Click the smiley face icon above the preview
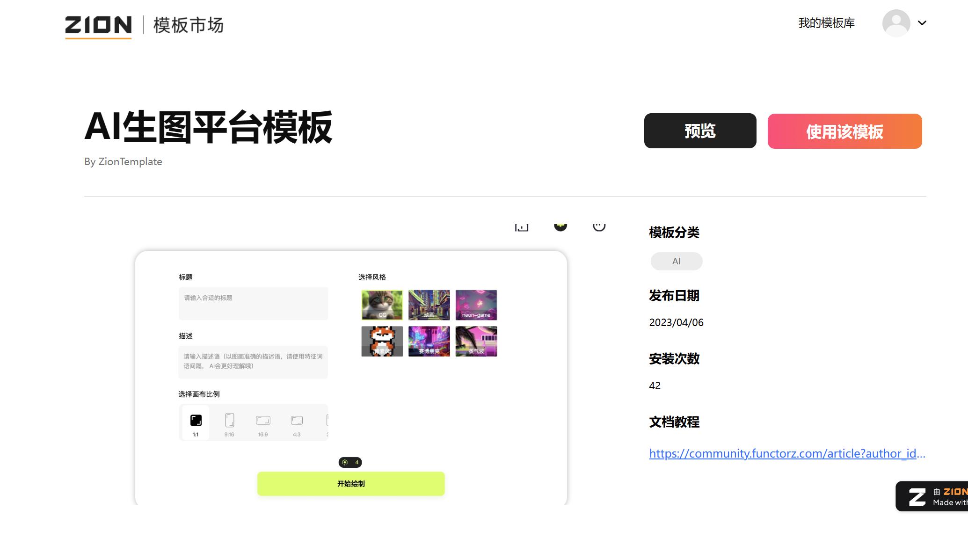Screen dimensions: 968x560 (x=599, y=226)
